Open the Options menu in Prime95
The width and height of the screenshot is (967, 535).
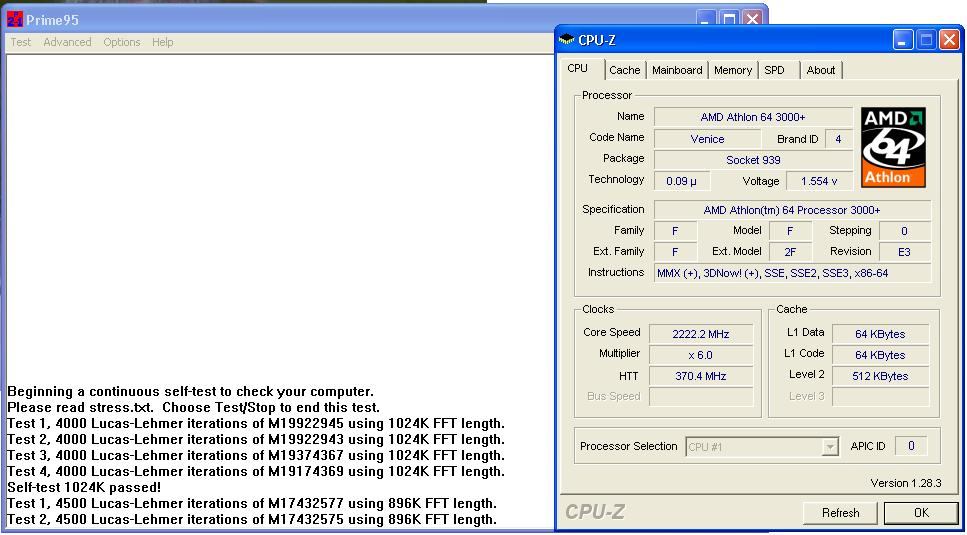(121, 42)
